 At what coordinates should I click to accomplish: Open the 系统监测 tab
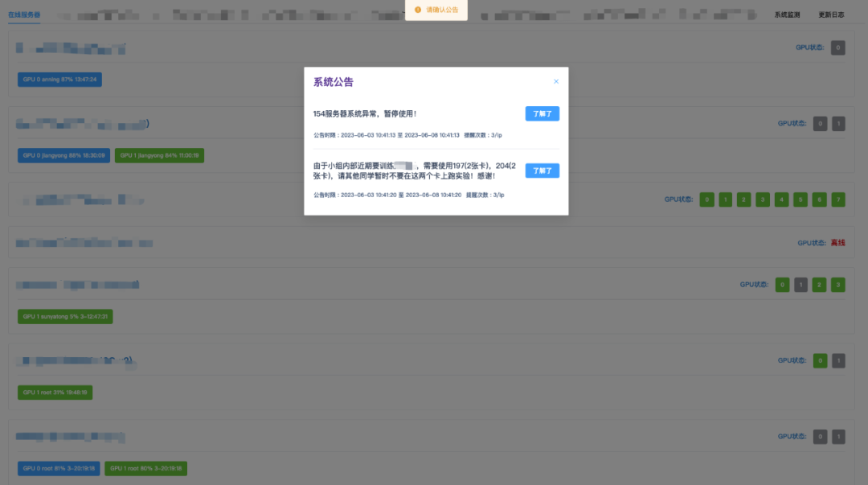[787, 15]
